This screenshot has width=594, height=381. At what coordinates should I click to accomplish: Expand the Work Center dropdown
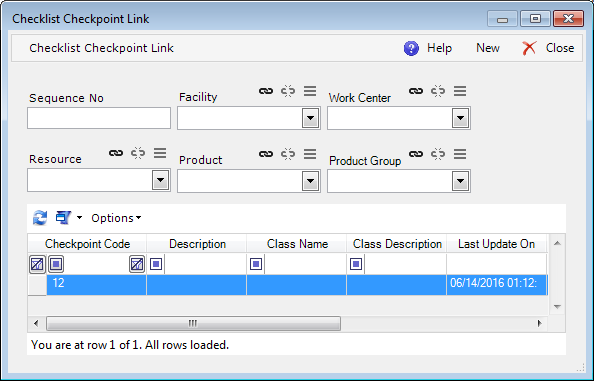coord(461,118)
